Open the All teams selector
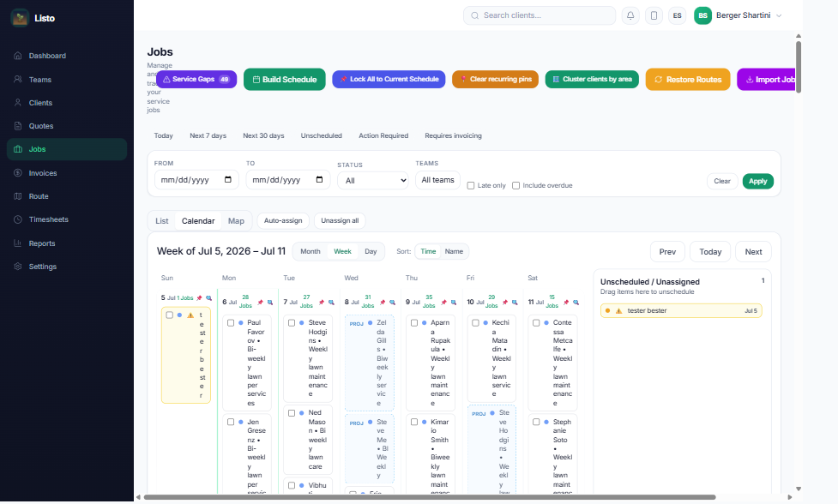This screenshot has height=504, width=838. (x=437, y=180)
